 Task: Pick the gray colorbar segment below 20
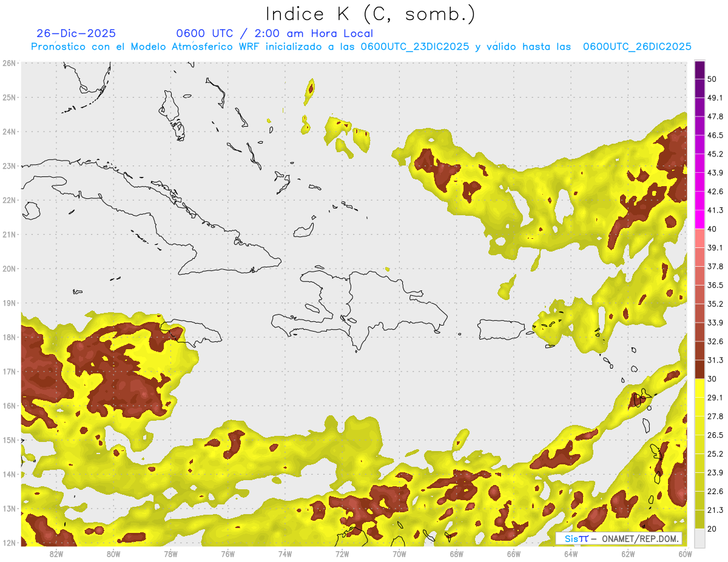click(699, 538)
